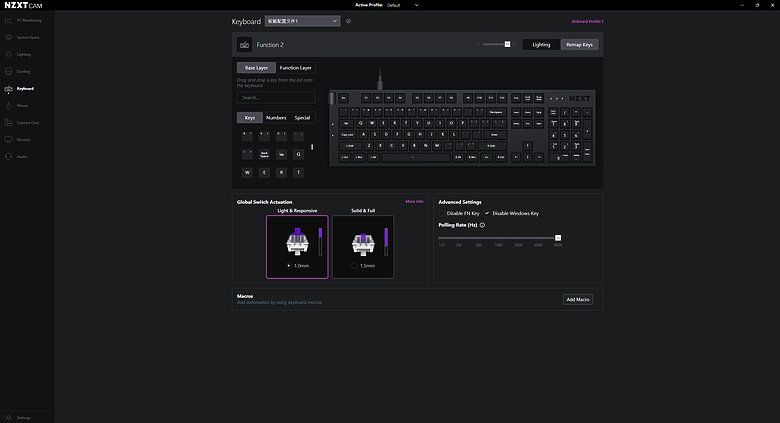Image resolution: width=780 pixels, height=423 pixels.
Task: Click the gear icon beside the profile dropdown
Action: pos(348,21)
